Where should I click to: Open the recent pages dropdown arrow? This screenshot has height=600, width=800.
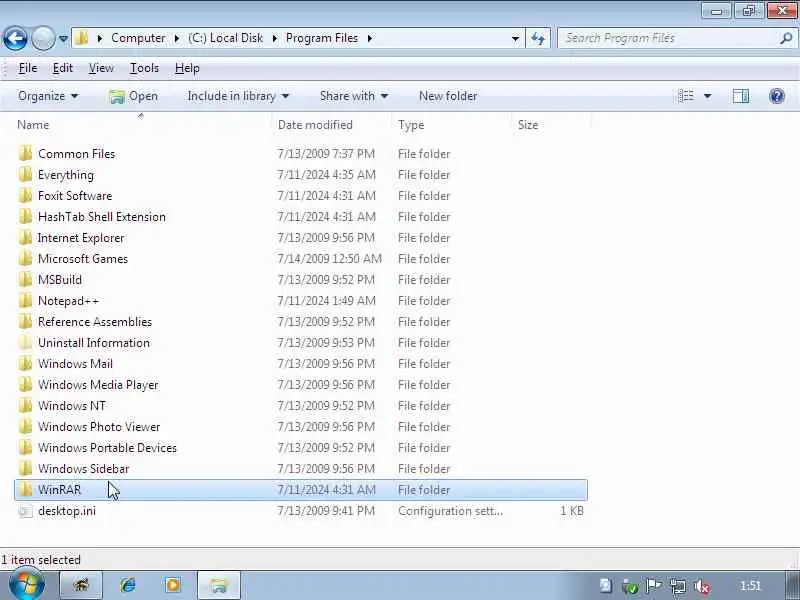63,38
